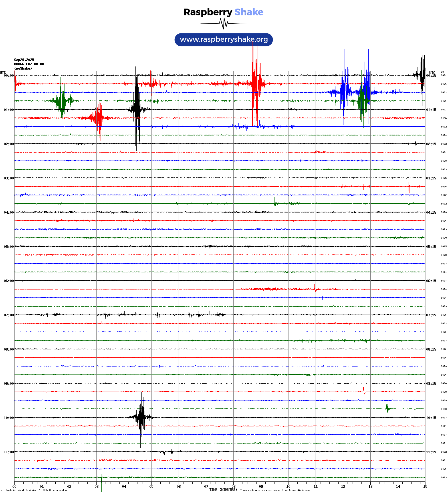The width and height of the screenshot is (448, 494).
Task: Select the 03:15 time label on right axis
Action: 431,178
